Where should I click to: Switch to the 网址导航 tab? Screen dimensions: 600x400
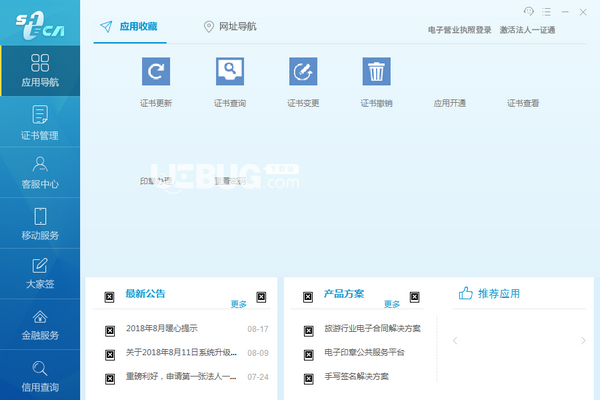coord(230,26)
